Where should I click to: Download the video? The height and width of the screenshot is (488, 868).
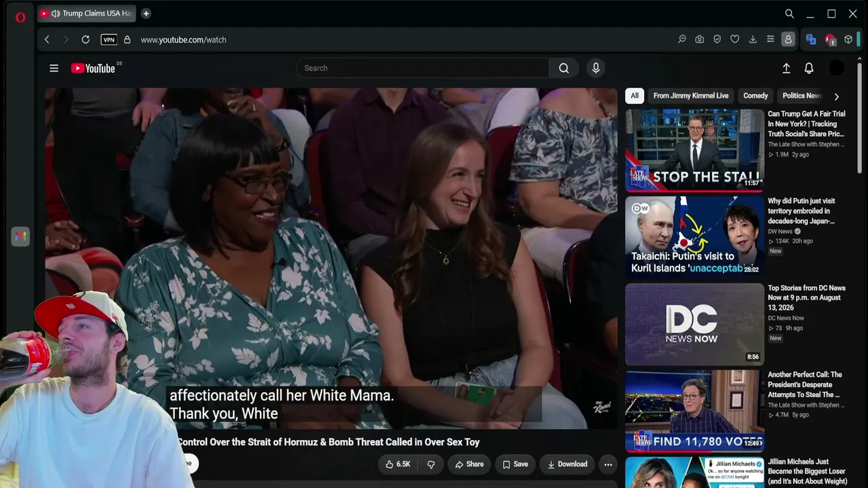click(x=568, y=464)
